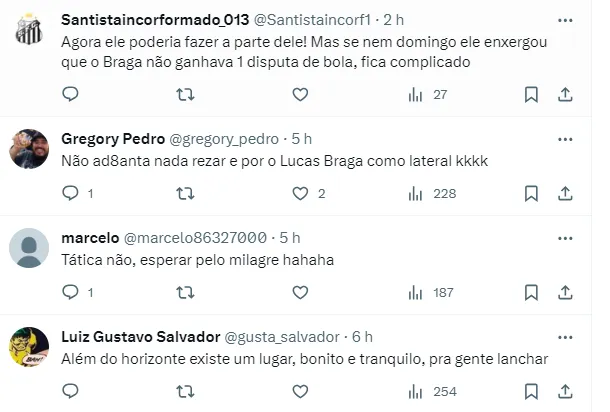Open the @gregory_pedro handle link

coord(233,139)
